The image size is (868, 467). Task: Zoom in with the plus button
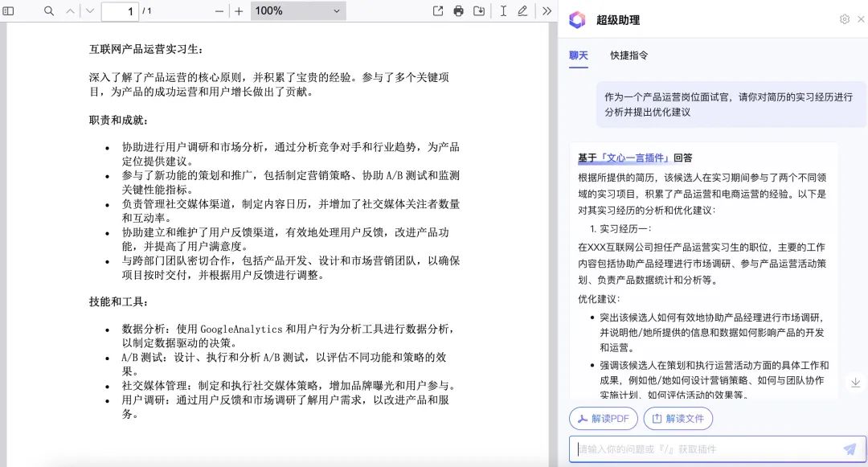pyautogui.click(x=239, y=11)
